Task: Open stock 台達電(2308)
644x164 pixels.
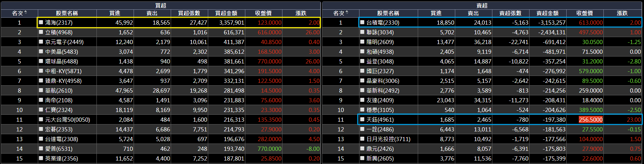Action: (x=61, y=139)
